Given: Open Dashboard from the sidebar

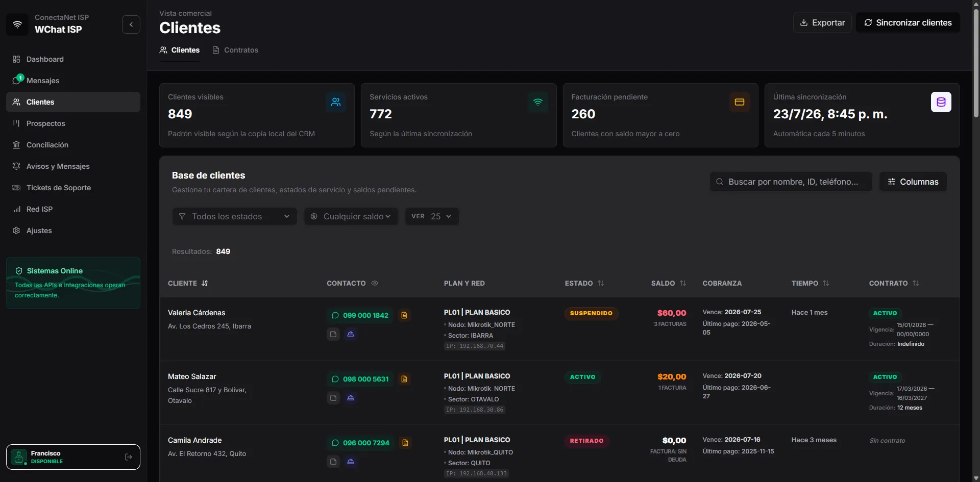Looking at the screenshot, I should [73, 59].
